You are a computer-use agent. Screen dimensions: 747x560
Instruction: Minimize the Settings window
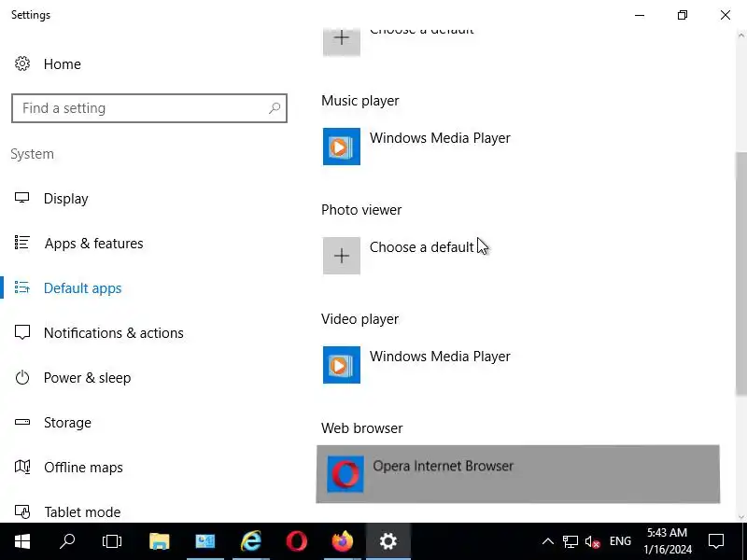pos(640,15)
